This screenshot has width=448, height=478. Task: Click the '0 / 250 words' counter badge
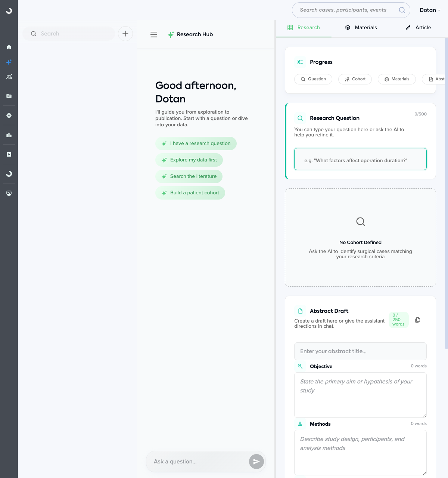[x=398, y=320]
